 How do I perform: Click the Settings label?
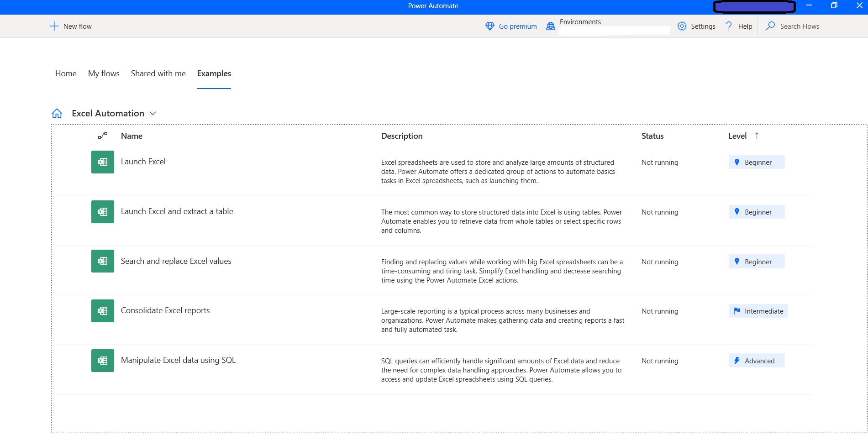703,26
